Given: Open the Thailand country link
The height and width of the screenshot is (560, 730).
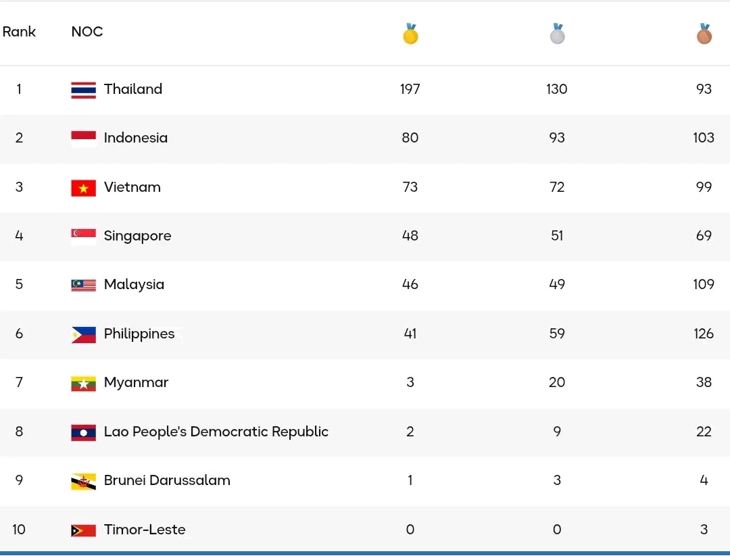Looking at the screenshot, I should (x=133, y=89).
